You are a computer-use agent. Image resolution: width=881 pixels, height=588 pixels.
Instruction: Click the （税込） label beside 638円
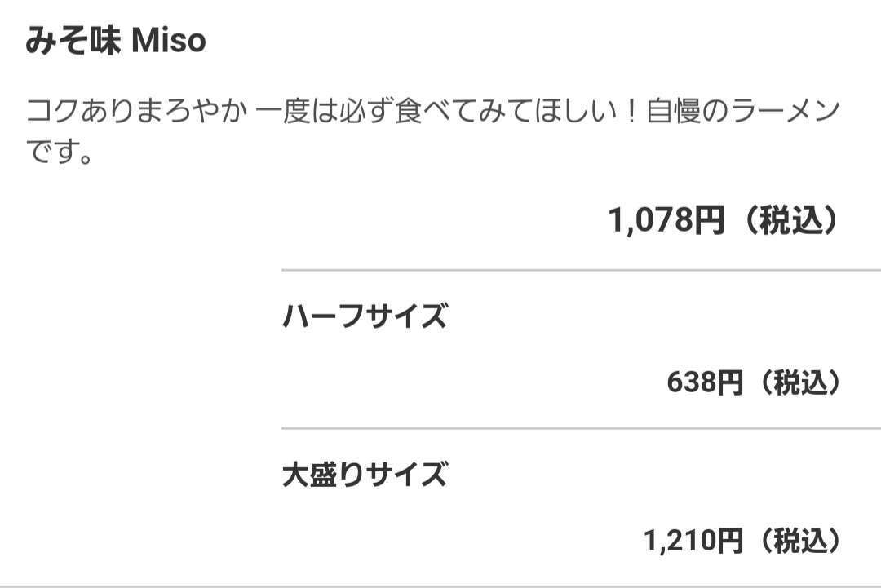(x=795, y=382)
